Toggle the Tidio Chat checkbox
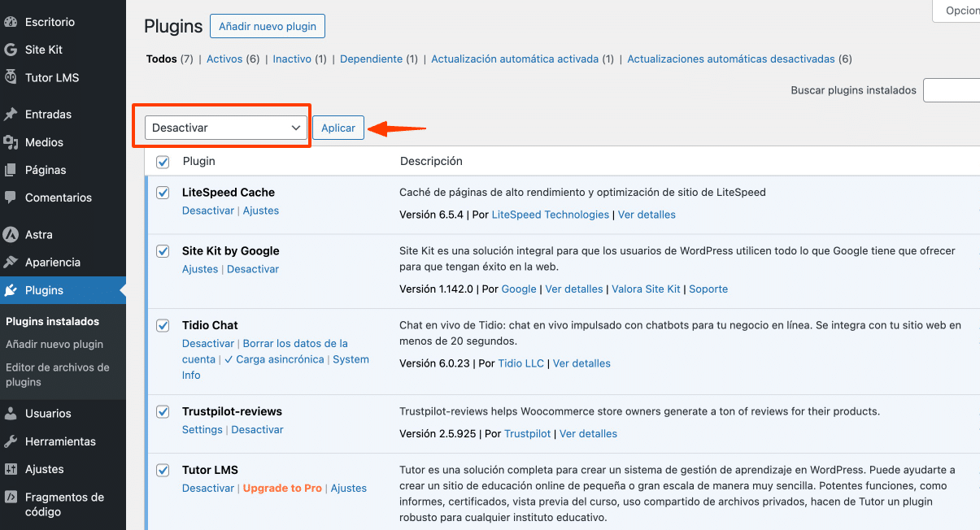The height and width of the screenshot is (530, 980). coord(163,325)
